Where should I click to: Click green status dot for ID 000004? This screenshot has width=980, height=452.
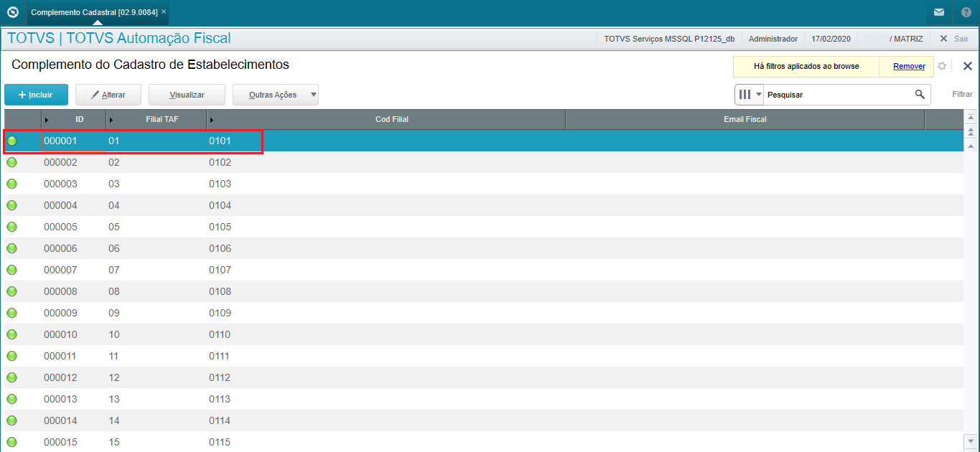[11, 205]
